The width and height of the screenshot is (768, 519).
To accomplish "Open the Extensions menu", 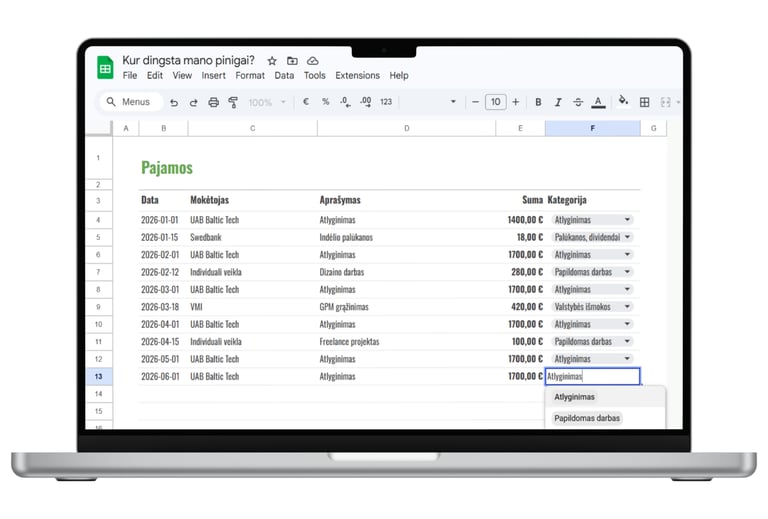I will (x=358, y=75).
